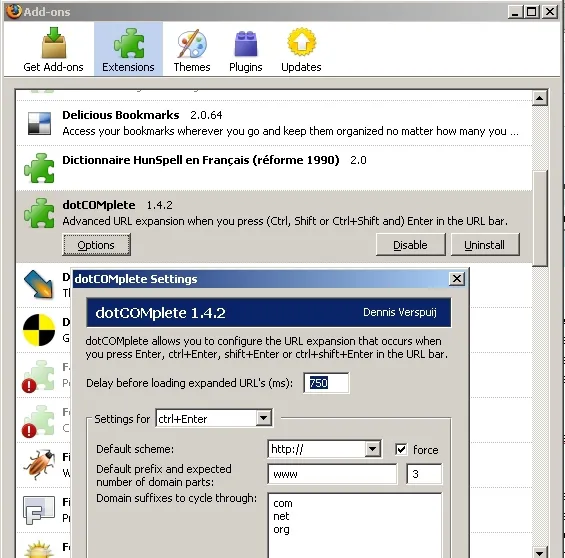The image size is (565, 558).
Task: Click the Dennis Verspuij author name
Action: coord(400,312)
